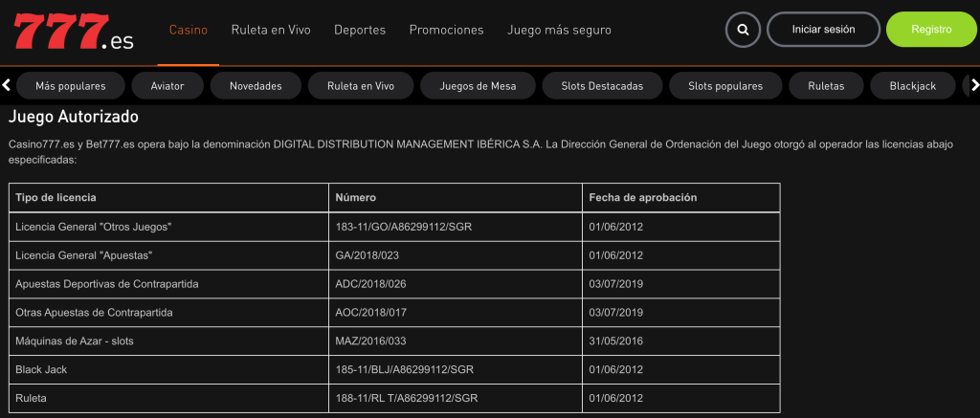Choose the Aviator category pill

tap(167, 86)
